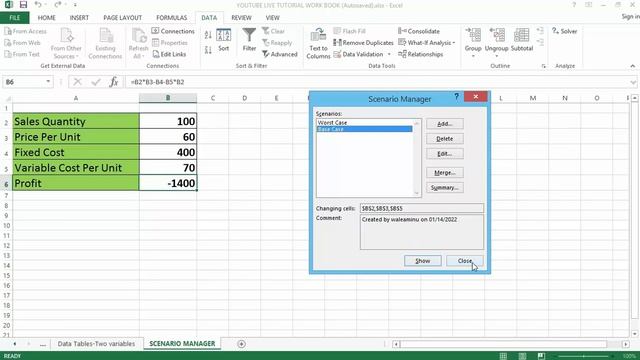Screen dimensions: 640x360
Task: Click Consolidate in Data Tools
Action: pyautogui.click(x=419, y=31)
